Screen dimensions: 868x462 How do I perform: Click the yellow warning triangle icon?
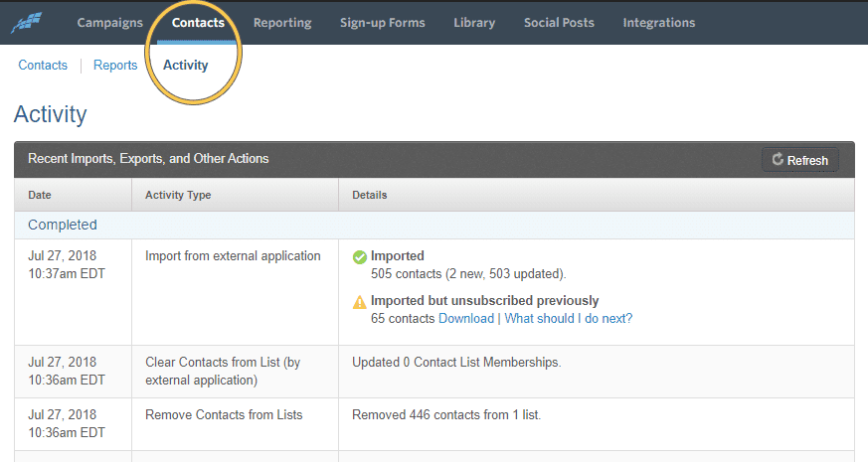[x=359, y=302]
